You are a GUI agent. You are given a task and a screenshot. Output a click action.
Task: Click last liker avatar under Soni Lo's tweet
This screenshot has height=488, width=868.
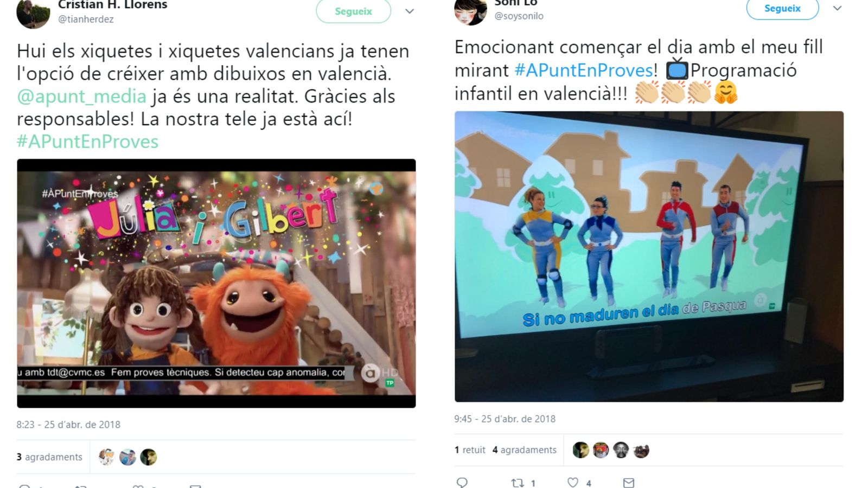click(x=641, y=450)
